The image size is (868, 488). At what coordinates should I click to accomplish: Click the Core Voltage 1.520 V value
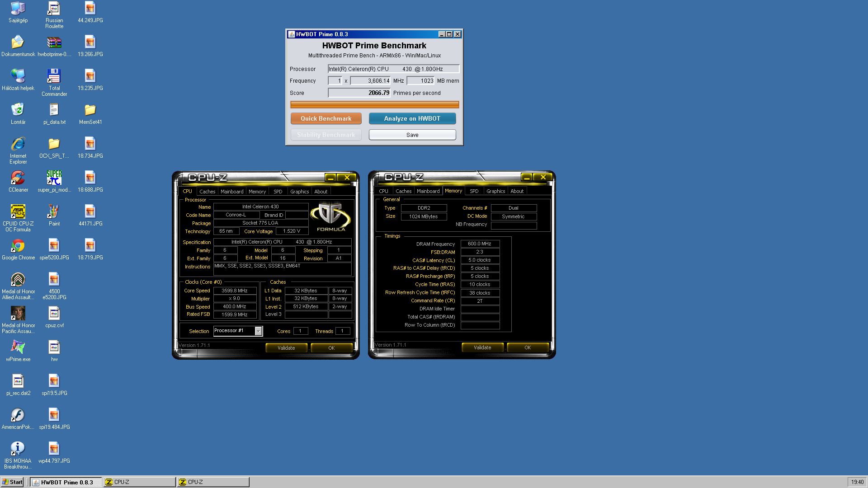tap(292, 231)
